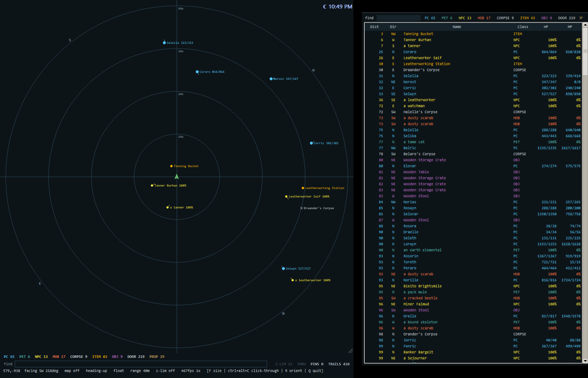Click the radar's corner resize grip
This screenshot has width=588, height=378.
350,350
